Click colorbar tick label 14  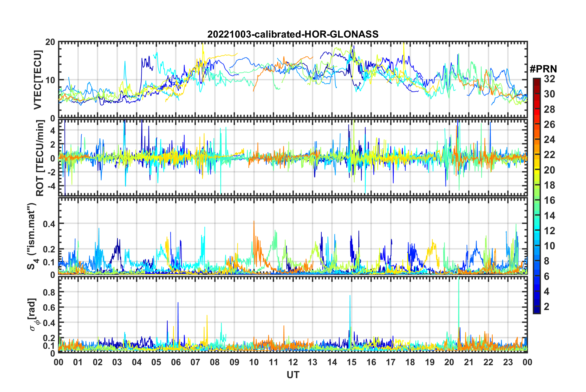coord(549,216)
